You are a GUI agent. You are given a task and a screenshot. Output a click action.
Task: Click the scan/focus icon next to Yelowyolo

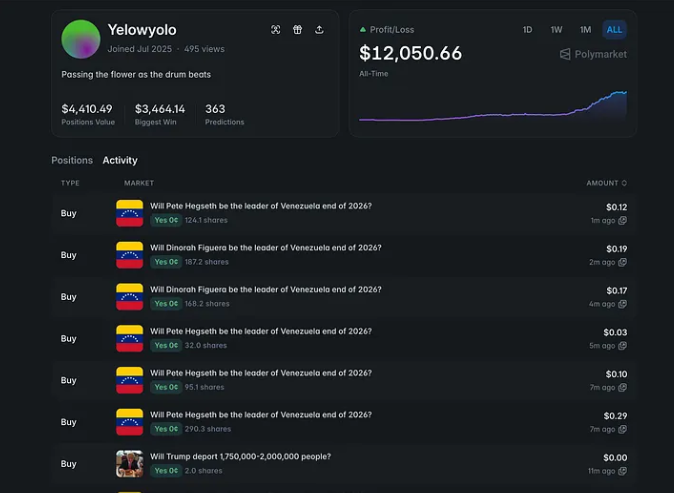pos(275,30)
